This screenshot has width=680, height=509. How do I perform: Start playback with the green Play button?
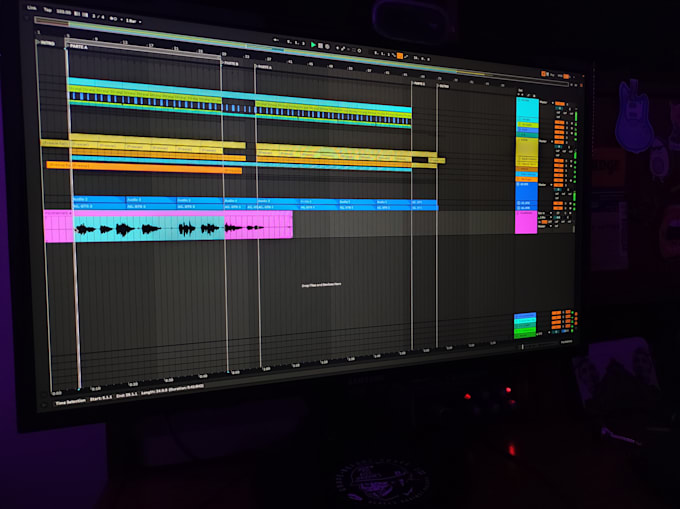pyautogui.click(x=313, y=45)
